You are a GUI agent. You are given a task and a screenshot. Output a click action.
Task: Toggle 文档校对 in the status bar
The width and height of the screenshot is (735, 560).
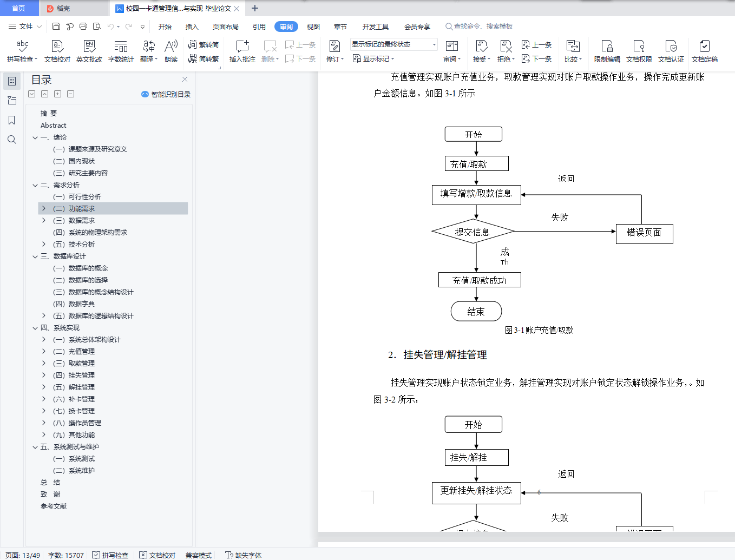pyautogui.click(x=157, y=555)
